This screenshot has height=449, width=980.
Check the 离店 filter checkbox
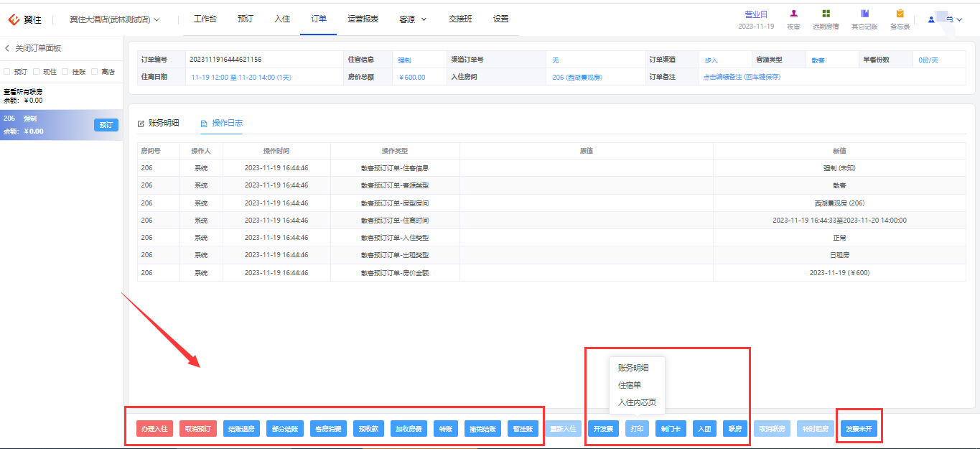pyautogui.click(x=94, y=72)
